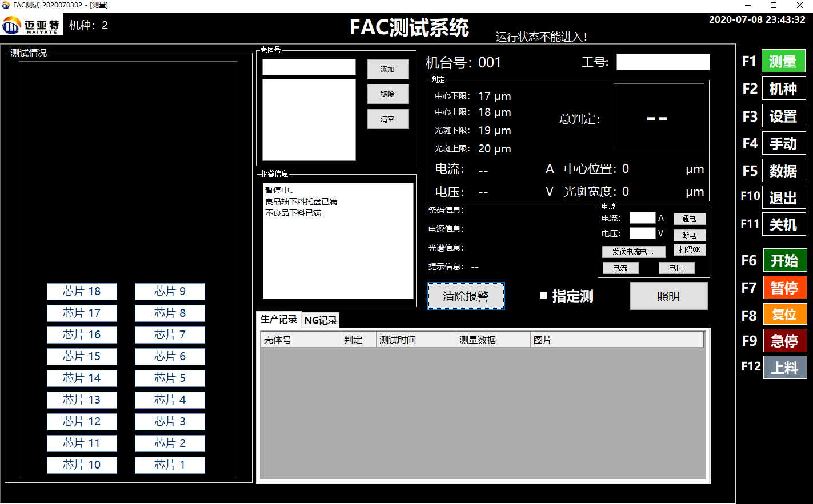Click the 通电 power-on button

click(x=689, y=219)
